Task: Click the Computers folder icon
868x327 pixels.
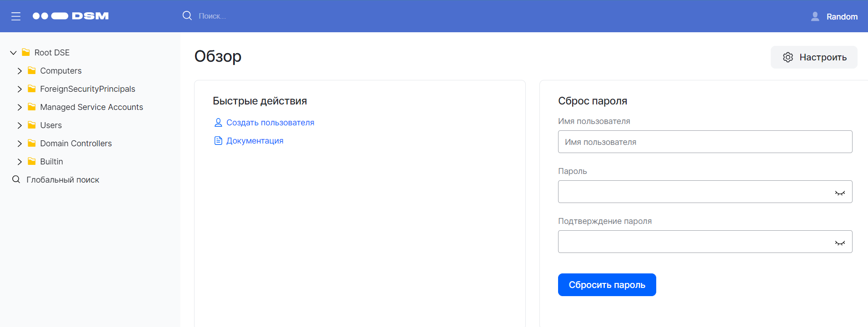Action: point(32,71)
